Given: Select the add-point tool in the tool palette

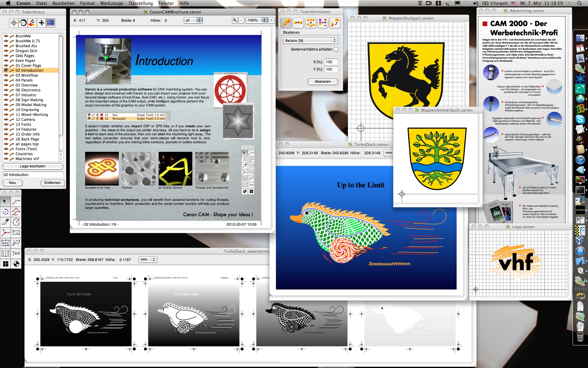Looking at the screenshot, I should point(5,233).
